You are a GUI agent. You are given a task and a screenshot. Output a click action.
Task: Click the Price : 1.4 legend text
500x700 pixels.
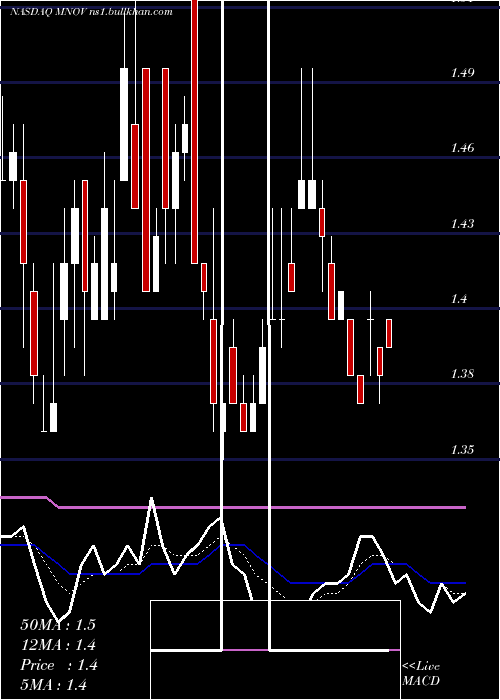tap(59, 665)
